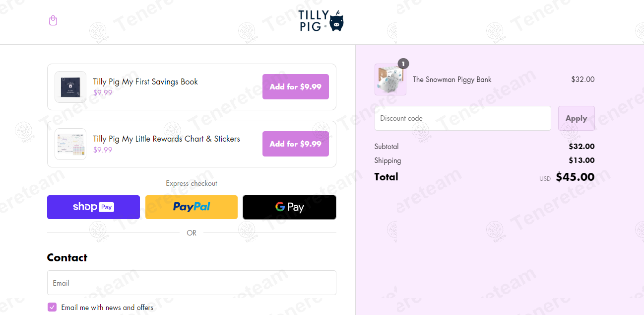Open the Snowman Piggy Bank thumbnail
Viewport: 644px width, 315px height.
tap(390, 79)
